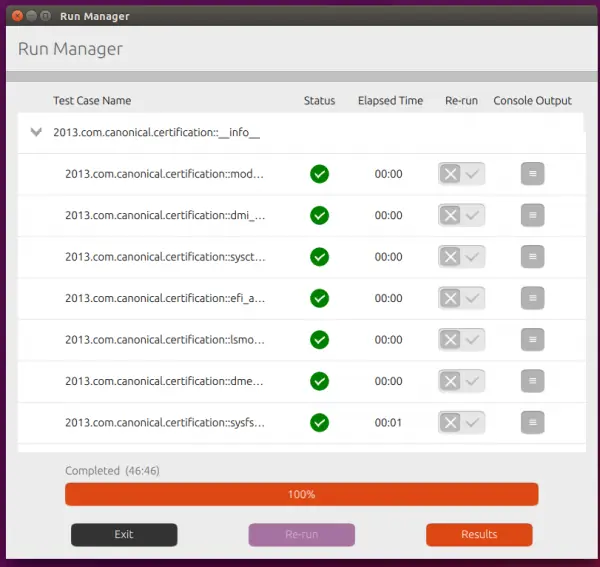Open console output for the dmi_... test
The width and height of the screenshot is (600, 567).
(532, 215)
